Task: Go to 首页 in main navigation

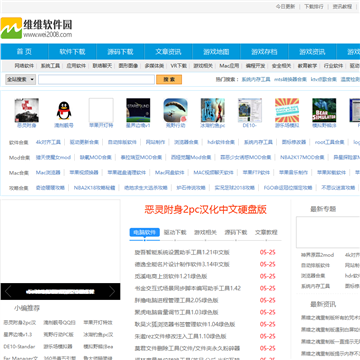Action: pyautogui.click(x=24, y=52)
